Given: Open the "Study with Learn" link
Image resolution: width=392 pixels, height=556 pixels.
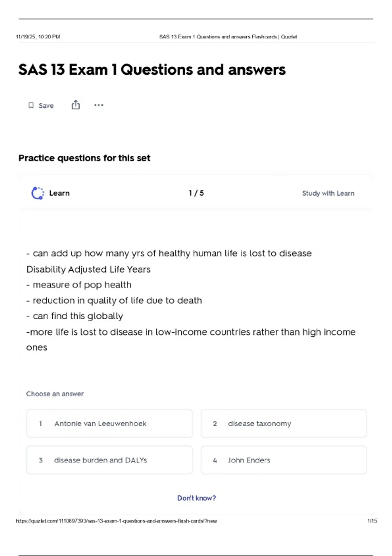Looking at the screenshot, I should (328, 193).
